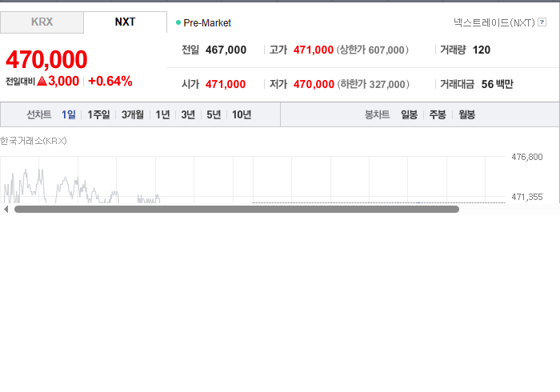560x392 pixels.
Task: Click the current price 470,000
Action: point(46,60)
